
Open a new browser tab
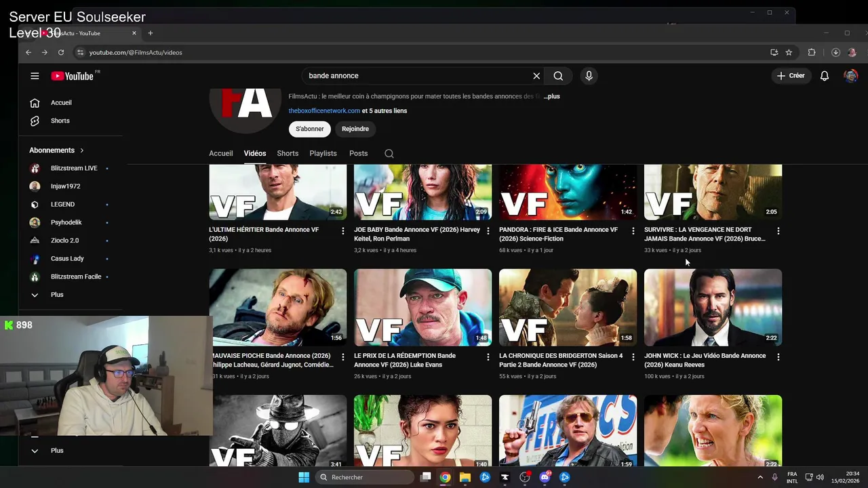point(151,33)
